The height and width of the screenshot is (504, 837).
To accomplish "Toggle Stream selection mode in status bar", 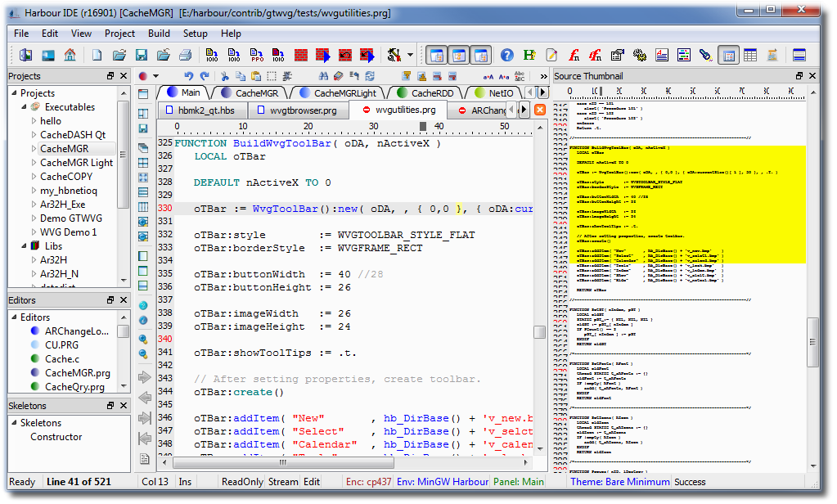I will pyautogui.click(x=283, y=482).
